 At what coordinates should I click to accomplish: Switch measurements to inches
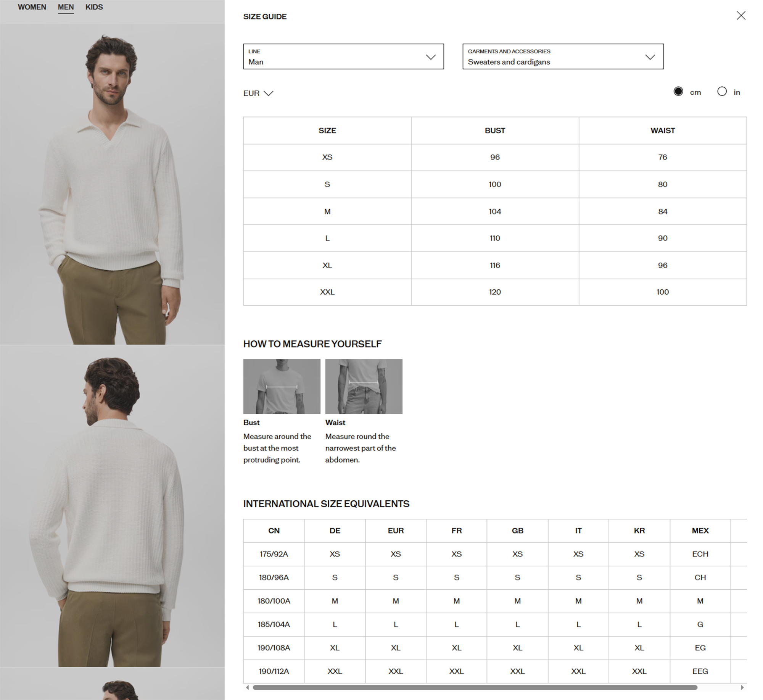(721, 92)
